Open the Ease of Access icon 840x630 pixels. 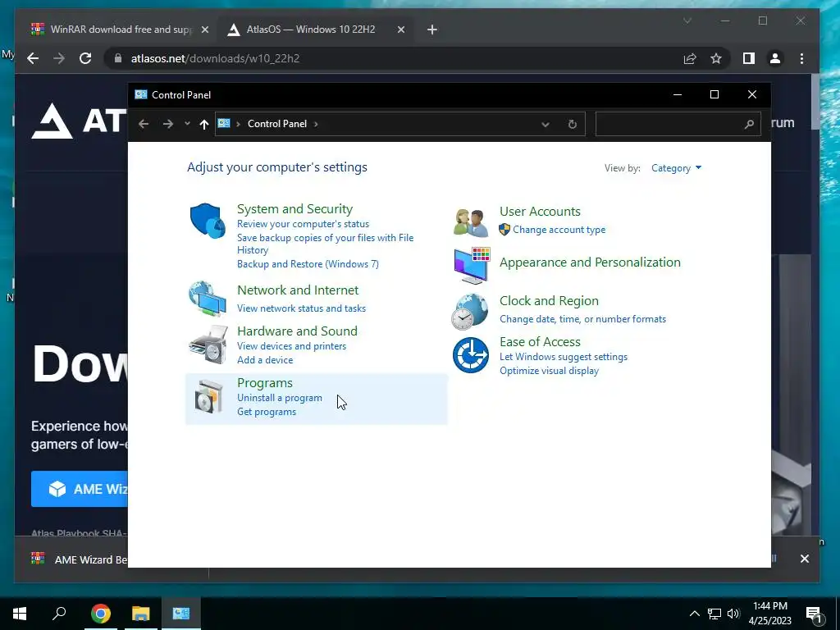tap(470, 354)
